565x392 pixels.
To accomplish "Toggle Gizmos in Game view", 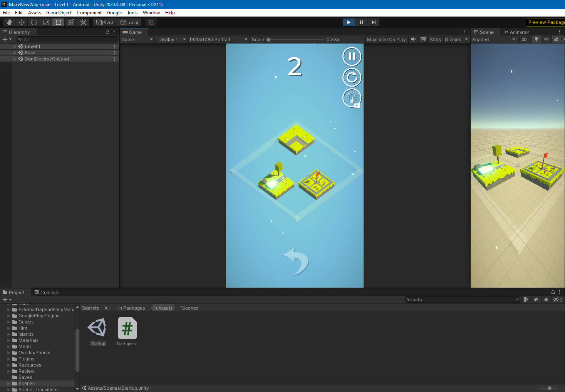I will click(453, 39).
